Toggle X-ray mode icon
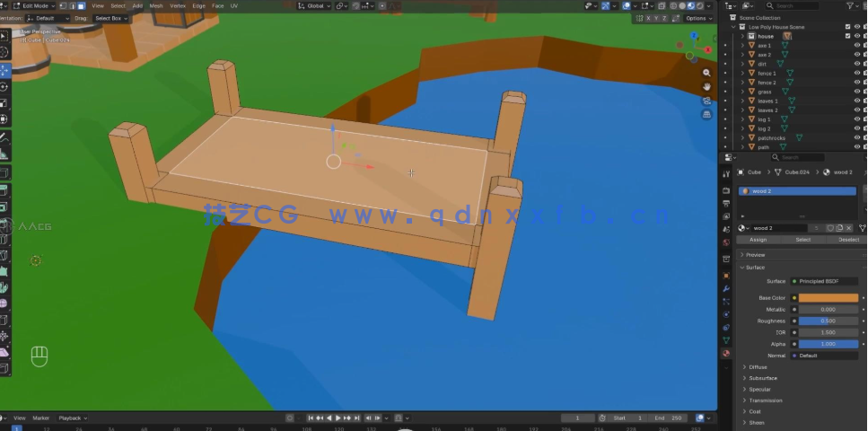Screen dimensions: 868x431 pyautogui.click(x=662, y=5)
